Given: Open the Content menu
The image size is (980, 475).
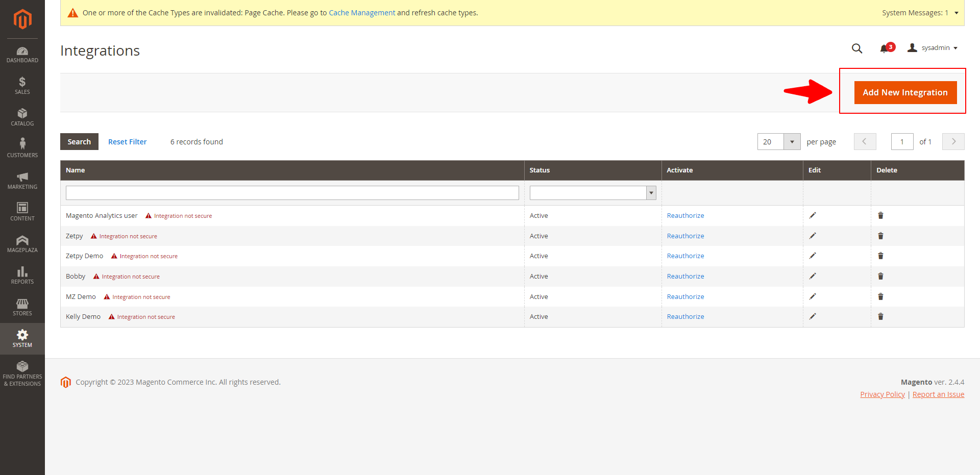Looking at the screenshot, I should pyautogui.click(x=22, y=212).
